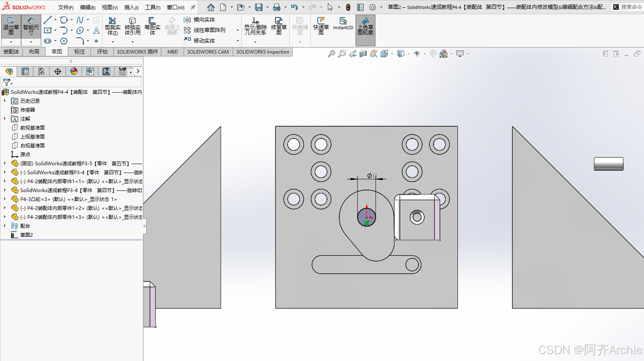
Task: Open the PropertyManager tab
Action: 25,71
